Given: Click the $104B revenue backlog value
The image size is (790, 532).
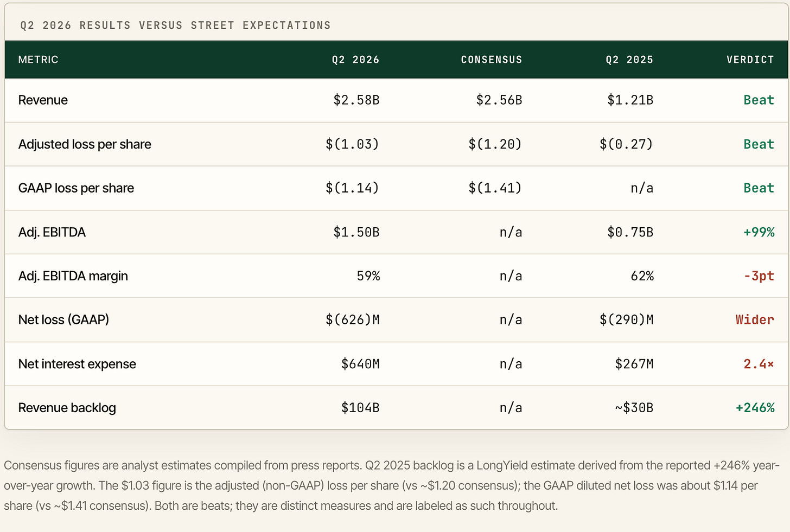Looking at the screenshot, I should [x=360, y=408].
